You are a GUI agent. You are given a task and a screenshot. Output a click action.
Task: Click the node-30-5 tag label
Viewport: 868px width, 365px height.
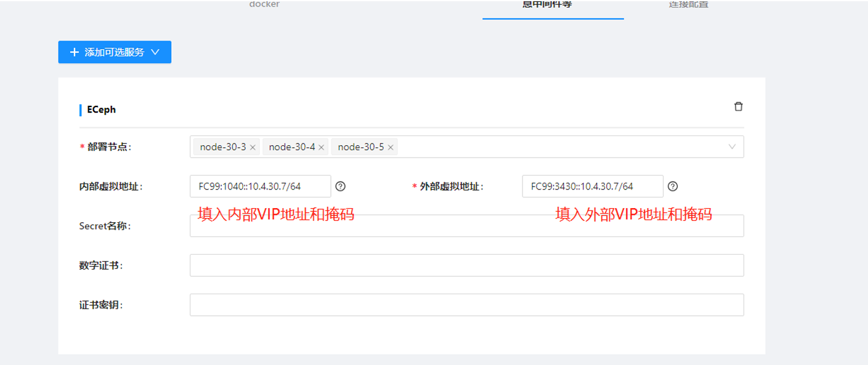tap(360, 147)
